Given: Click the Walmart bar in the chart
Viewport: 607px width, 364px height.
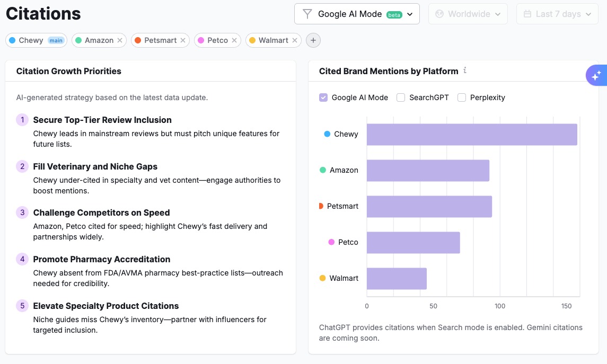Looking at the screenshot, I should click(x=397, y=279).
